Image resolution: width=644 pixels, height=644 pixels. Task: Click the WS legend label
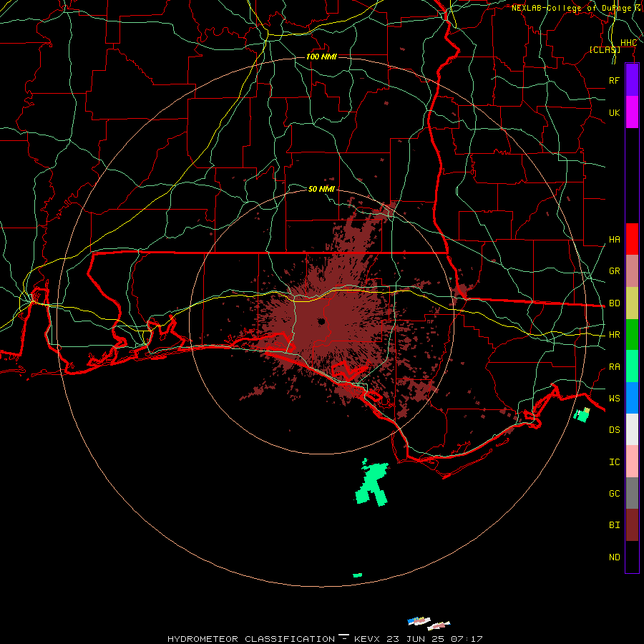pyautogui.click(x=614, y=398)
